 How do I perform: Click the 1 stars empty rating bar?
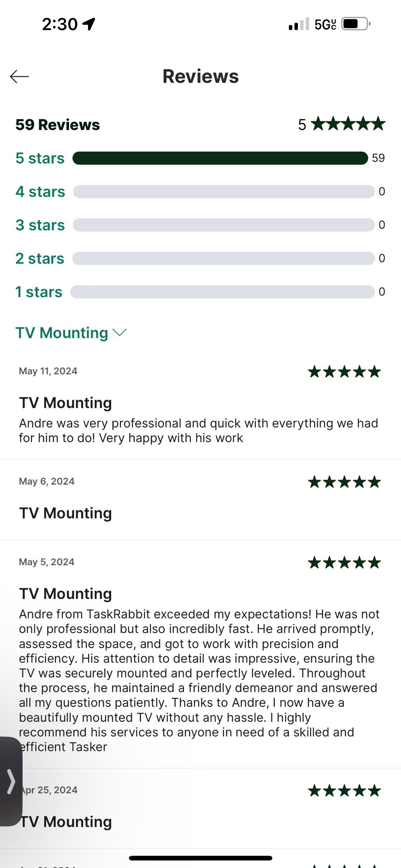(222, 292)
